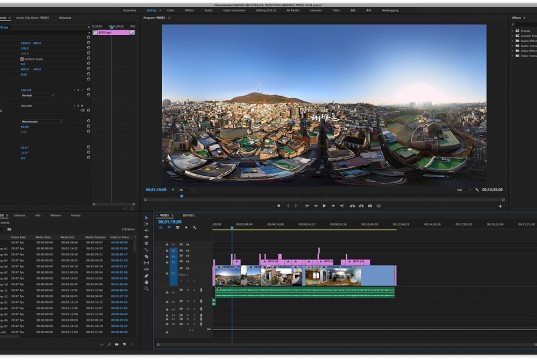Click the Lift button in Program monitor
Viewport: 537px width, 360px height.
(352, 206)
